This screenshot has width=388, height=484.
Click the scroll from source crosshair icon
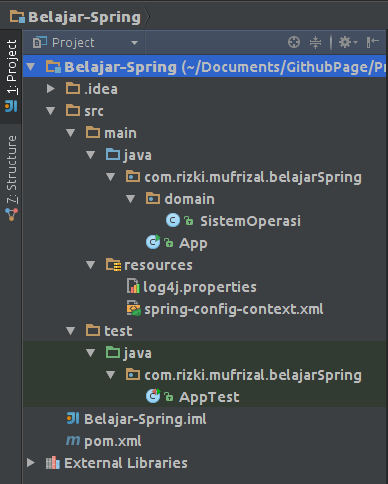tap(294, 42)
